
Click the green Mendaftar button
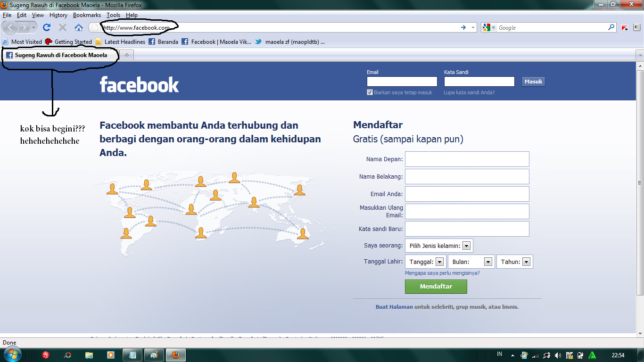coord(436,287)
